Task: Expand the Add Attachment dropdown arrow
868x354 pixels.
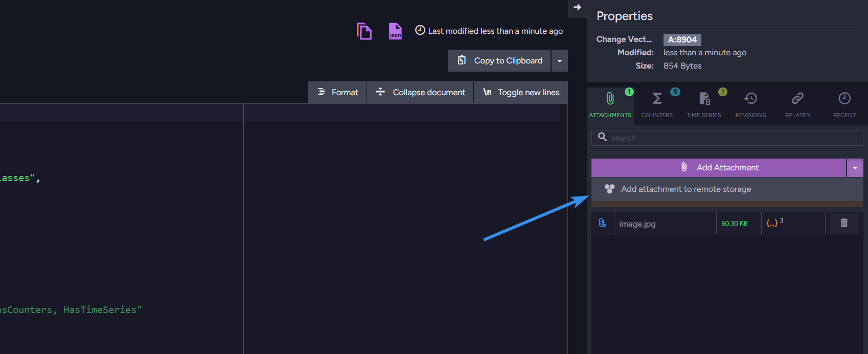Action: point(855,168)
